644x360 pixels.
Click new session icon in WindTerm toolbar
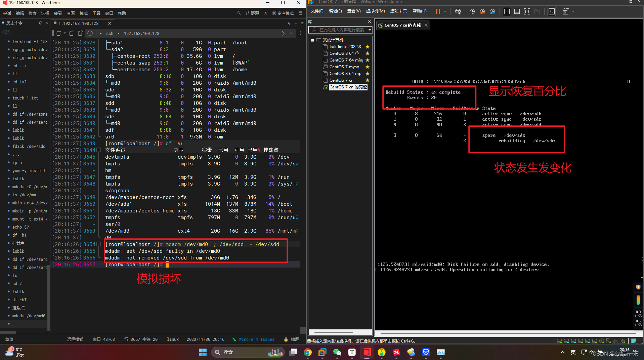point(59,33)
